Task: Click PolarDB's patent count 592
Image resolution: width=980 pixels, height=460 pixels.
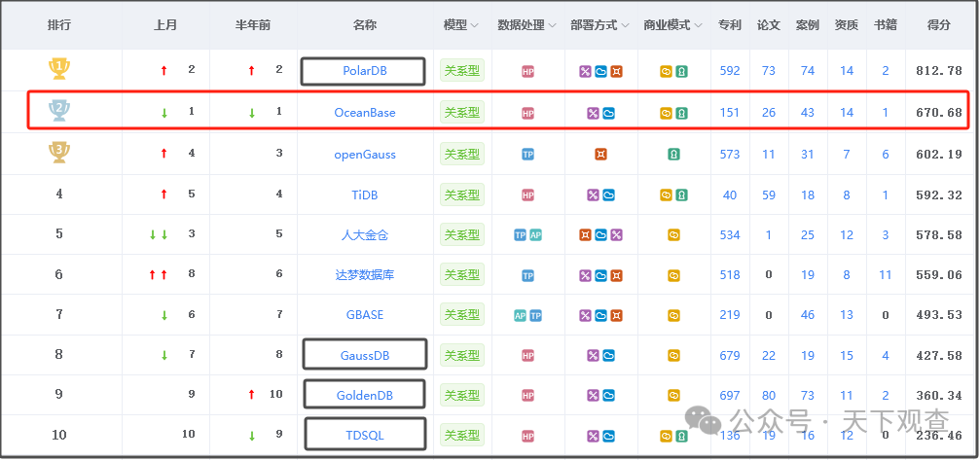Action: point(730,71)
